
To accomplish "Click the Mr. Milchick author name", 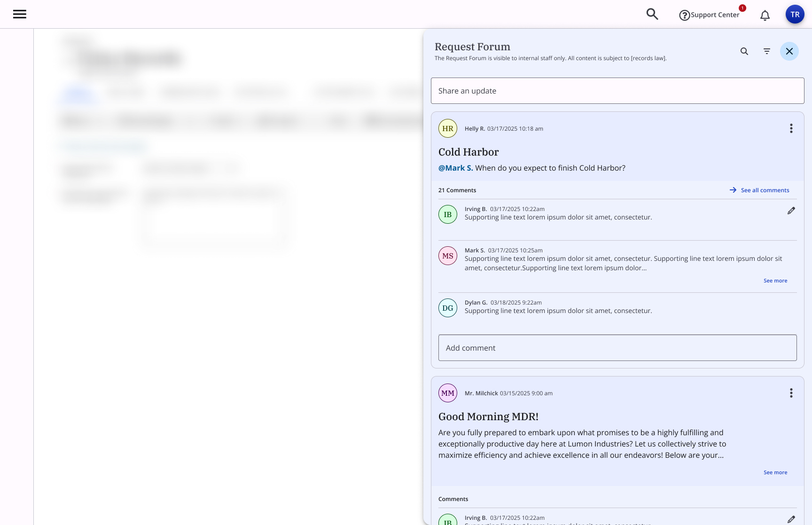I will pos(481,393).
